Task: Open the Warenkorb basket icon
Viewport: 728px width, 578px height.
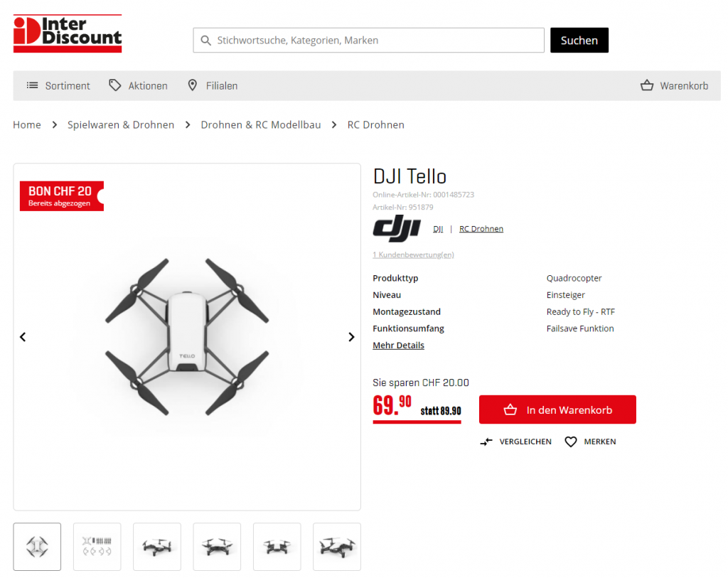Action: pos(647,85)
